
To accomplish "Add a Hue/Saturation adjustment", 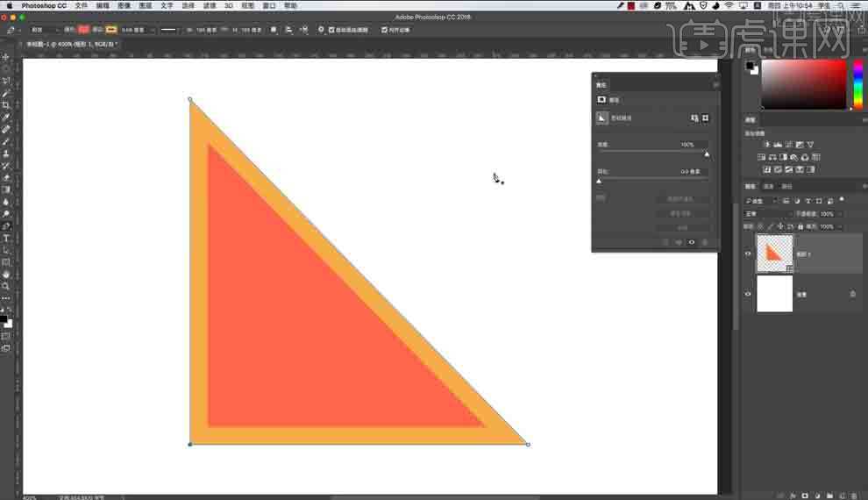I will tap(762, 157).
